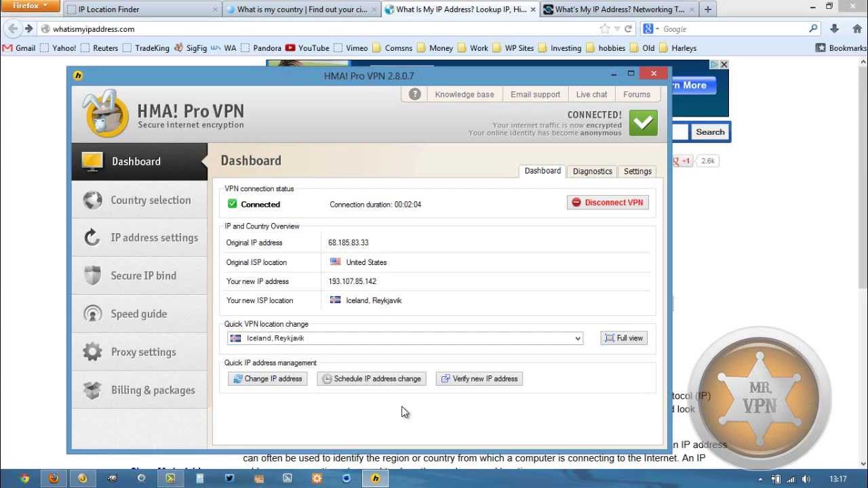Close the IP Location Finder tab
This screenshot has width=868, height=488.
pyautogui.click(x=215, y=9)
